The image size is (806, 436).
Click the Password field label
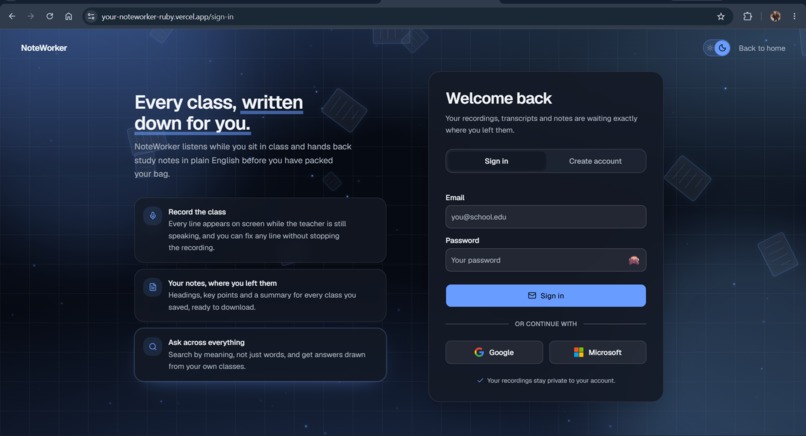tap(462, 240)
